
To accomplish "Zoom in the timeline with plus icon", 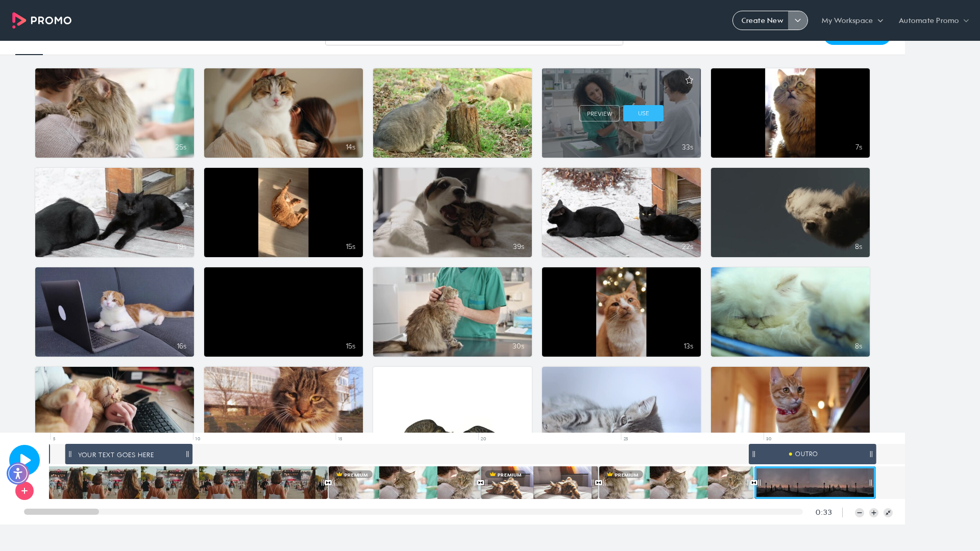I will pyautogui.click(x=874, y=513).
